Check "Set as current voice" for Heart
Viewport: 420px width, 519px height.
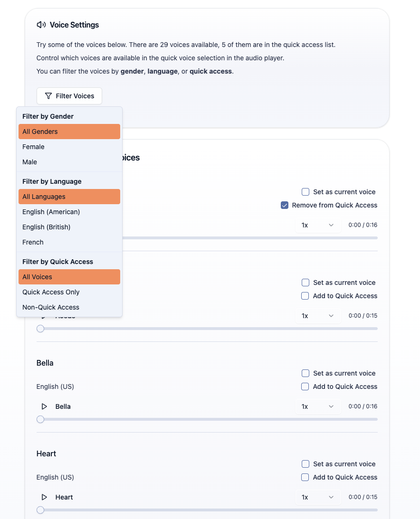[x=305, y=464]
